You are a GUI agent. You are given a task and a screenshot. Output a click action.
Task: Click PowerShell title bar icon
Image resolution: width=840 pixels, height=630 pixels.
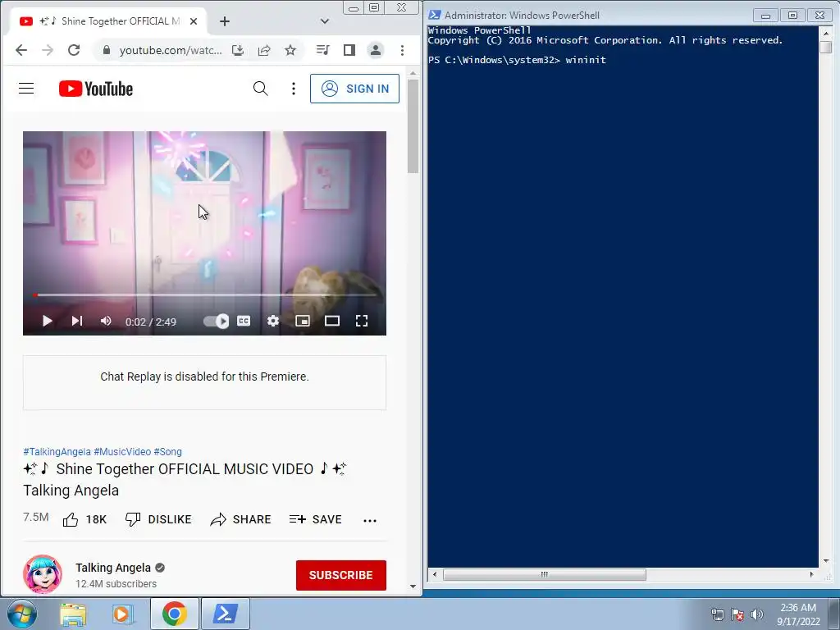[435, 15]
